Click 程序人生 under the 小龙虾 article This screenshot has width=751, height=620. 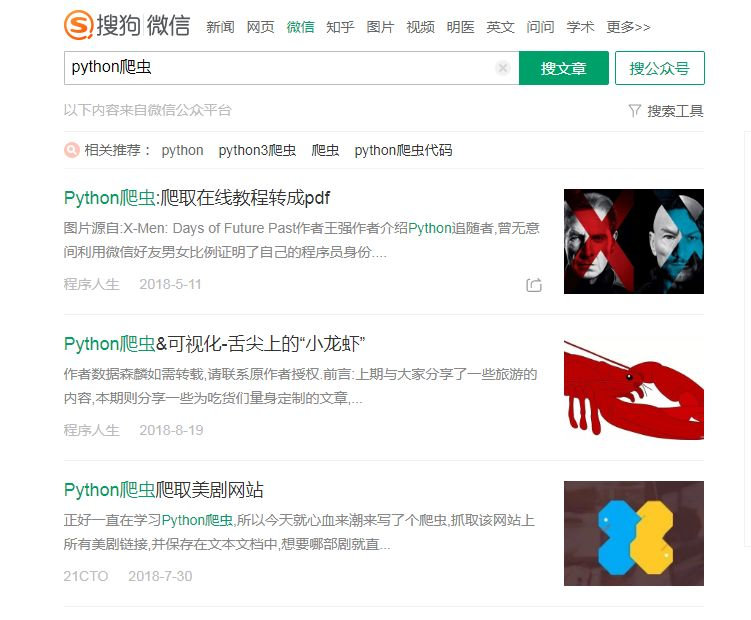tap(91, 430)
